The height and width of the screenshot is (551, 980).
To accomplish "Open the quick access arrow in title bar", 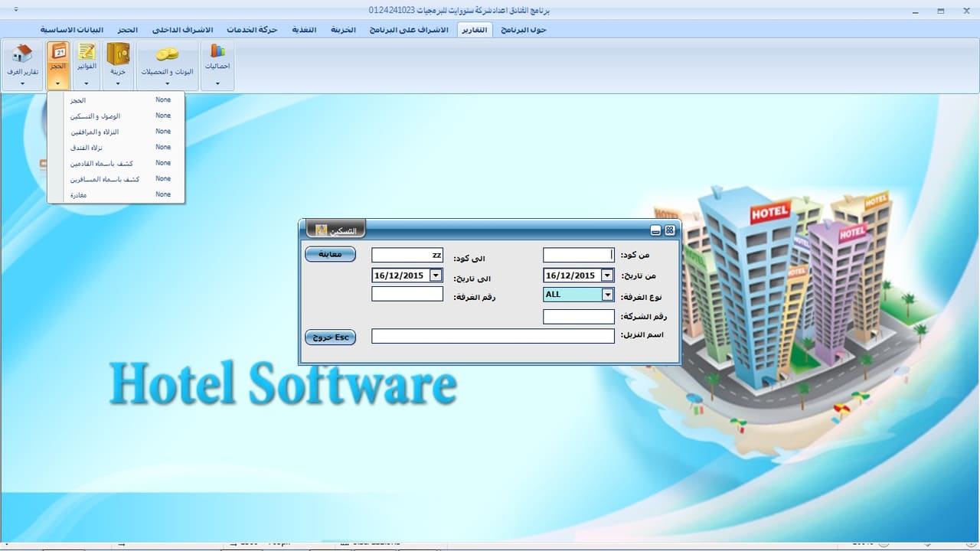I will pyautogui.click(x=17, y=11).
